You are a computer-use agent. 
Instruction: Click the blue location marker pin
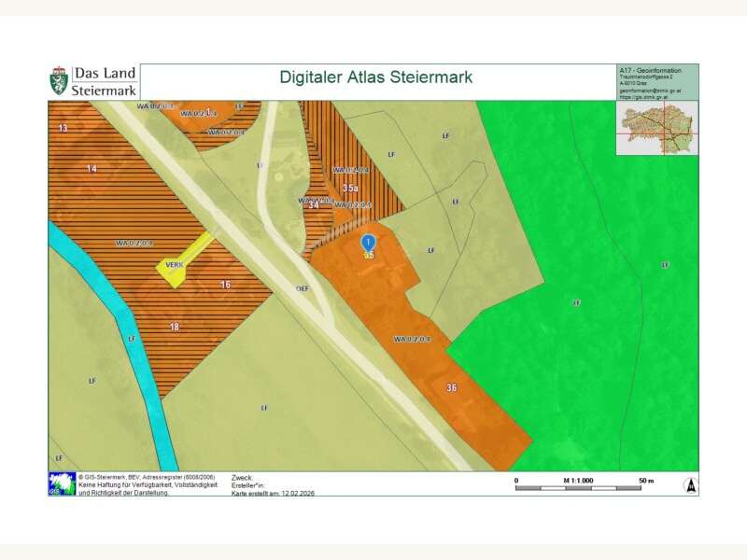click(x=368, y=242)
